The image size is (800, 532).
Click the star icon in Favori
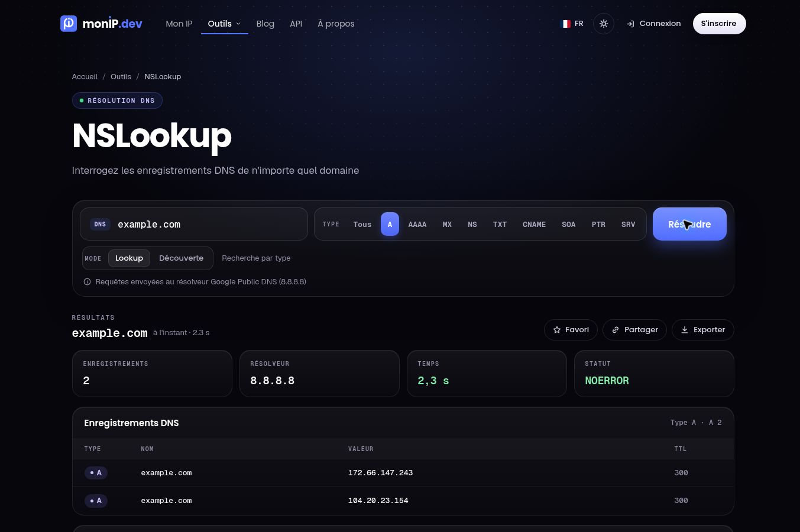(556, 330)
